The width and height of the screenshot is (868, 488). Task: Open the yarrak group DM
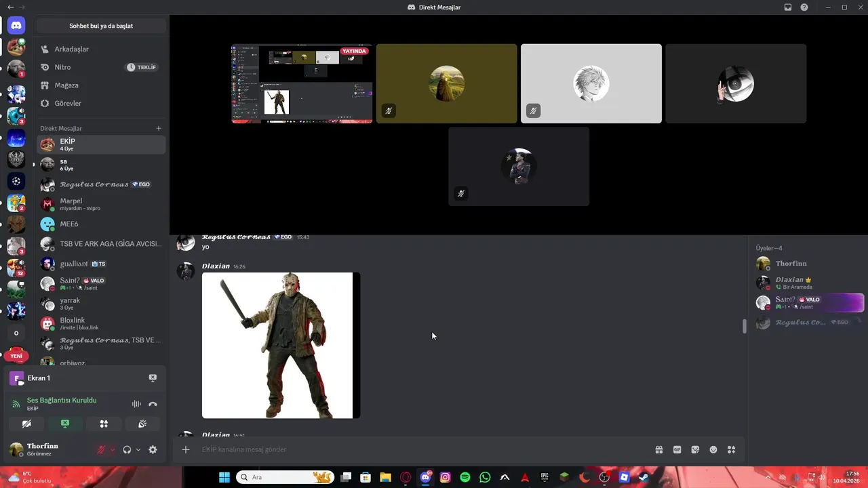click(x=101, y=303)
